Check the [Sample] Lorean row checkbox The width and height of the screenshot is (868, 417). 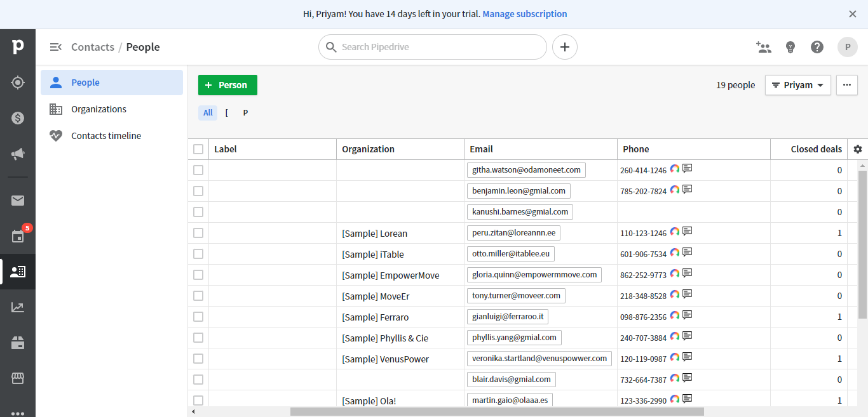click(x=198, y=233)
